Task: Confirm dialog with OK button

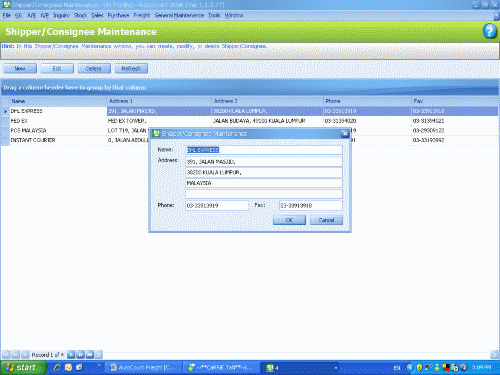Action: tap(289, 220)
